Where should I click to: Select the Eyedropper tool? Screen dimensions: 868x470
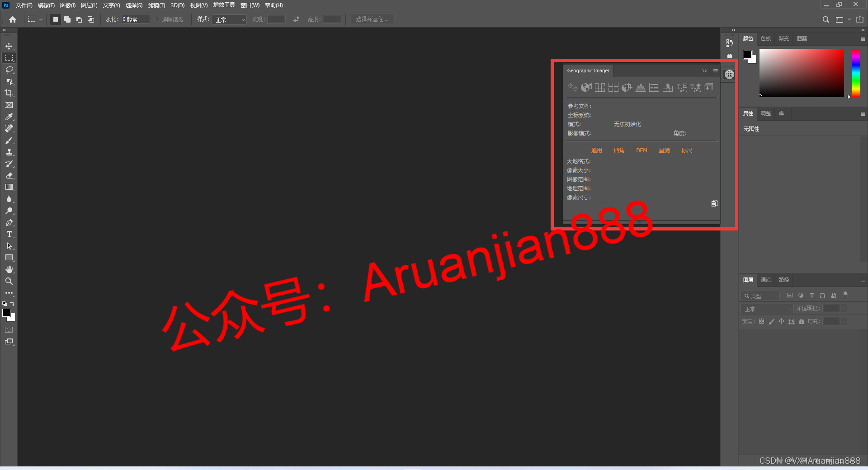(x=9, y=117)
